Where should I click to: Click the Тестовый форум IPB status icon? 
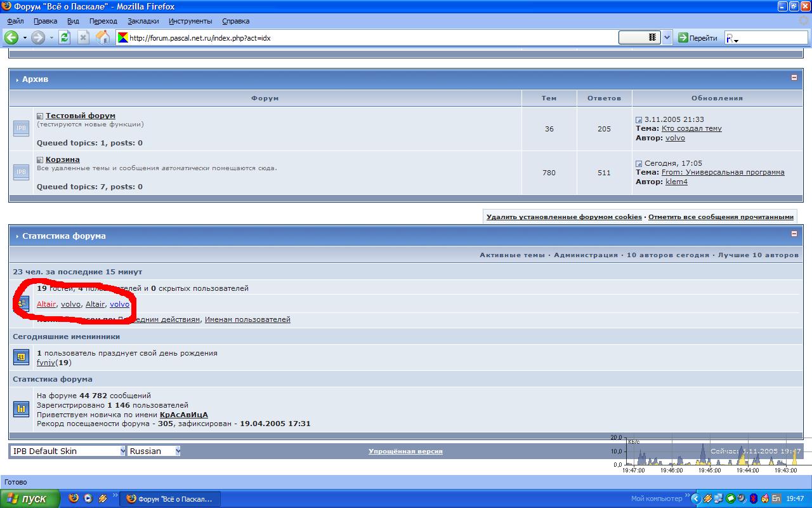(21, 128)
